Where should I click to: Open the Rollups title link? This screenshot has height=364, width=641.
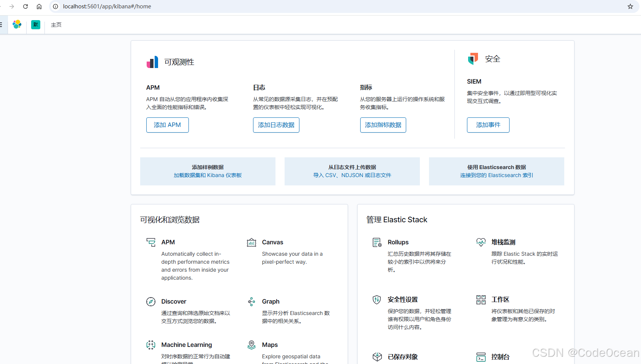(398, 242)
